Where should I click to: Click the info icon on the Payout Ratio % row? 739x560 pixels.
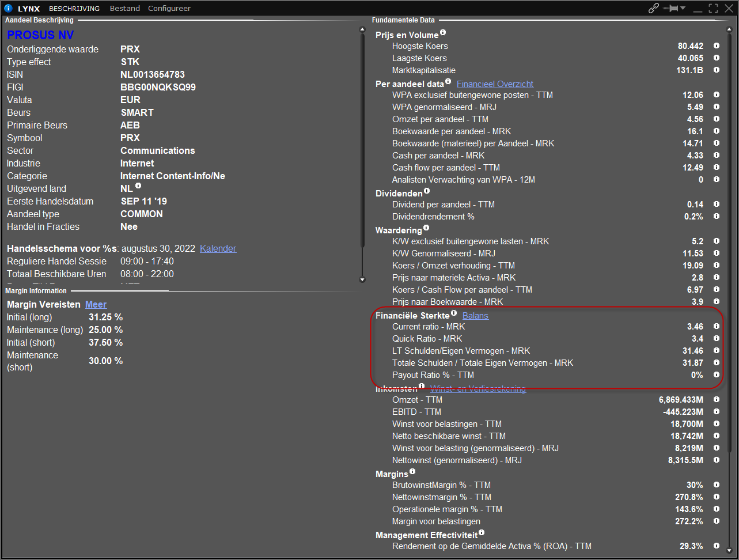tap(717, 374)
